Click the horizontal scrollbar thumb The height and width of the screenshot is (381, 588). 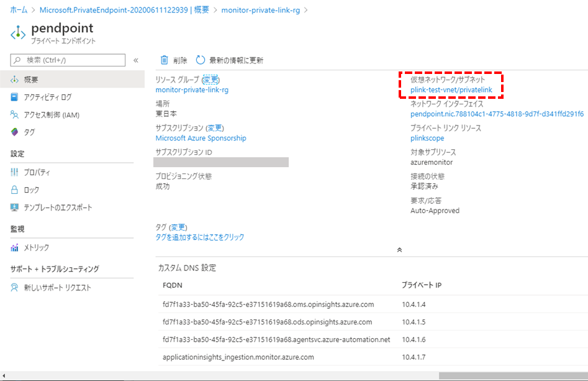pyautogui.click(x=513, y=375)
